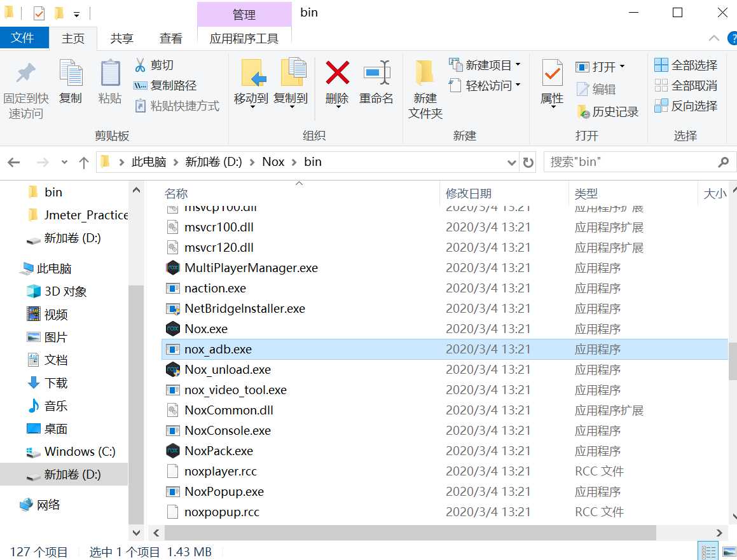The image size is (737, 560).
Task: Expand breadcrumb chevron after Nox
Action: (x=294, y=163)
